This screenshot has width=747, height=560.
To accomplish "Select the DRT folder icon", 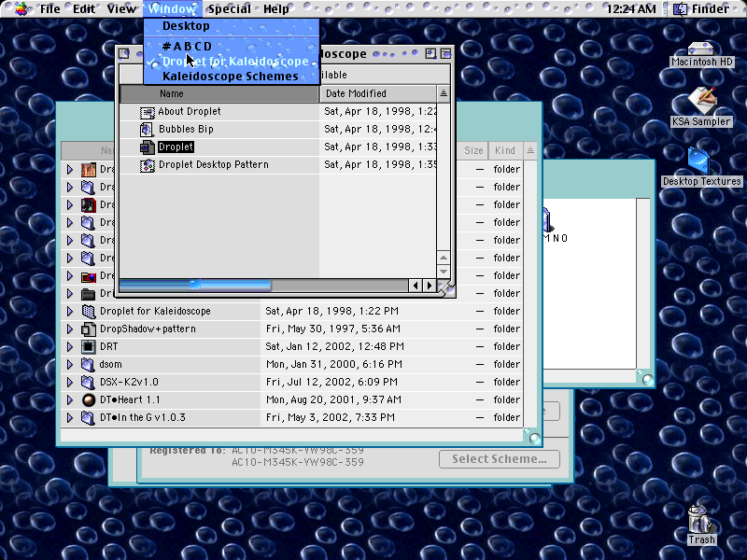I will pos(88,346).
